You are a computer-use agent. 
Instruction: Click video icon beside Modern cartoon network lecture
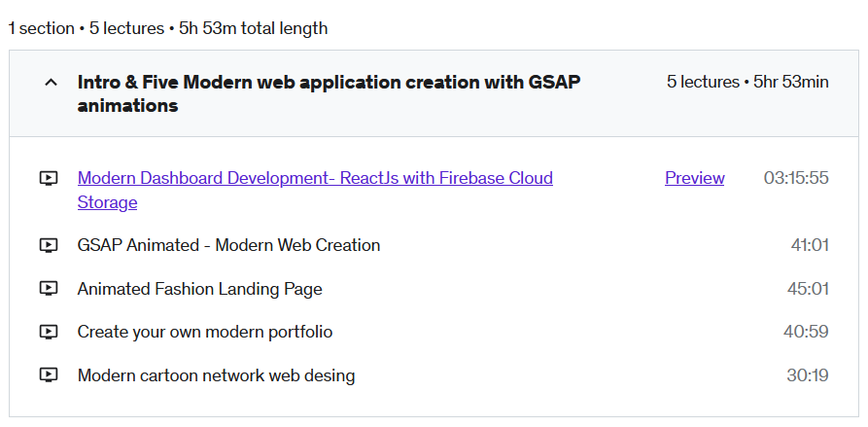(49, 374)
